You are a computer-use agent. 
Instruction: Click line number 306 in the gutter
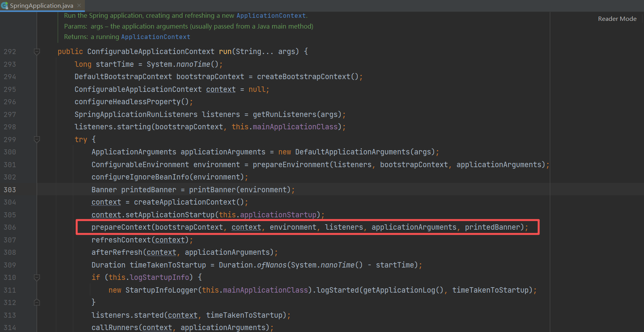(10, 227)
